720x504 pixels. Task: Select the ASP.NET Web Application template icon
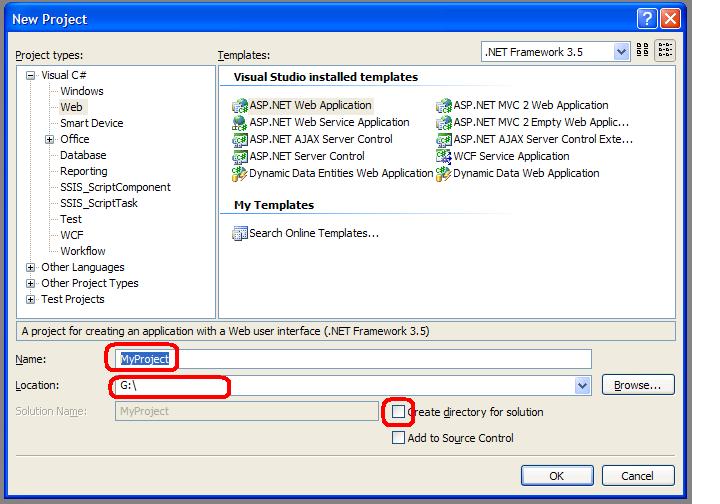click(x=240, y=106)
